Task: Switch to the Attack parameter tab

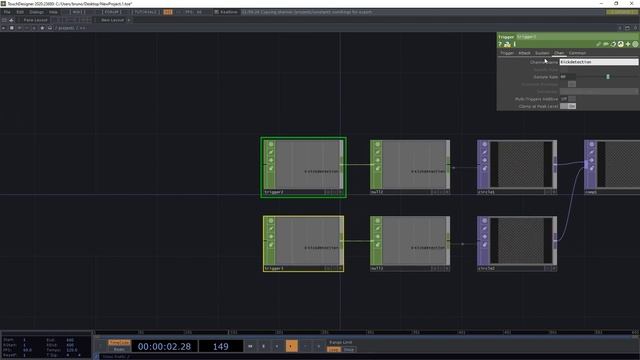Action: pos(524,53)
